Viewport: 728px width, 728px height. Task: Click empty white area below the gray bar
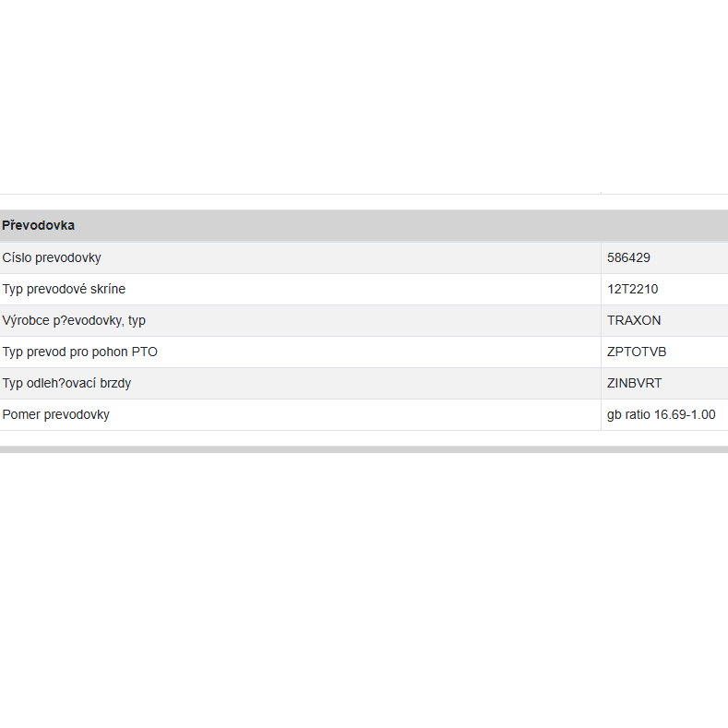pyautogui.click(x=364, y=591)
